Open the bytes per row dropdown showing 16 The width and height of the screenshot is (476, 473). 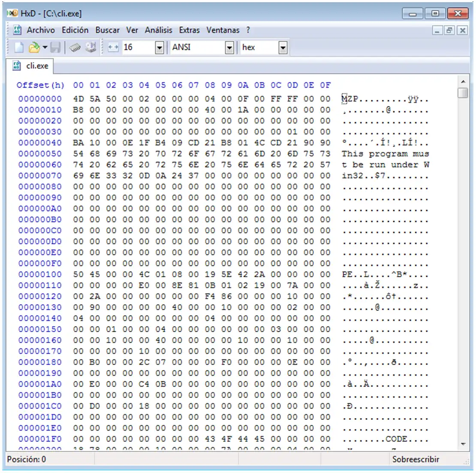pyautogui.click(x=160, y=48)
